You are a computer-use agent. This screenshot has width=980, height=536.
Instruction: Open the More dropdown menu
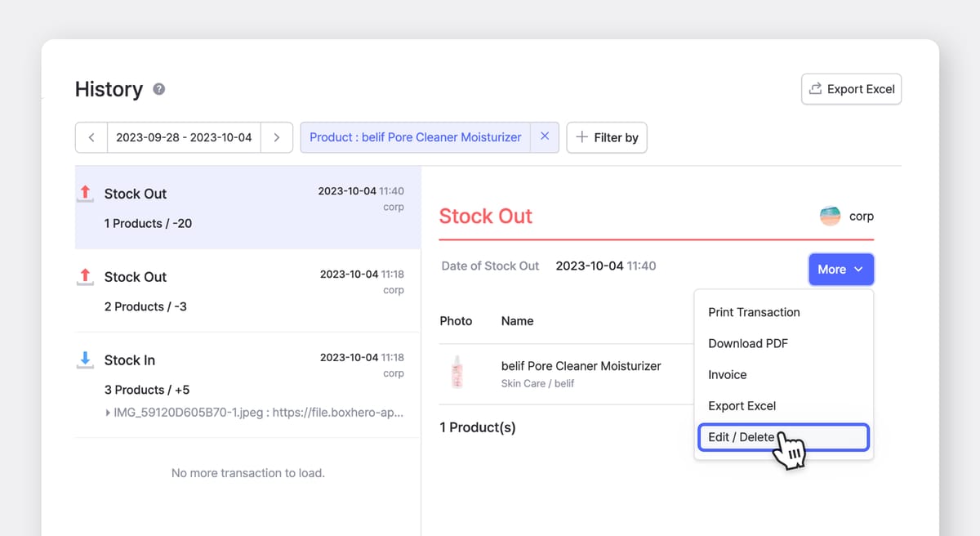tap(841, 269)
